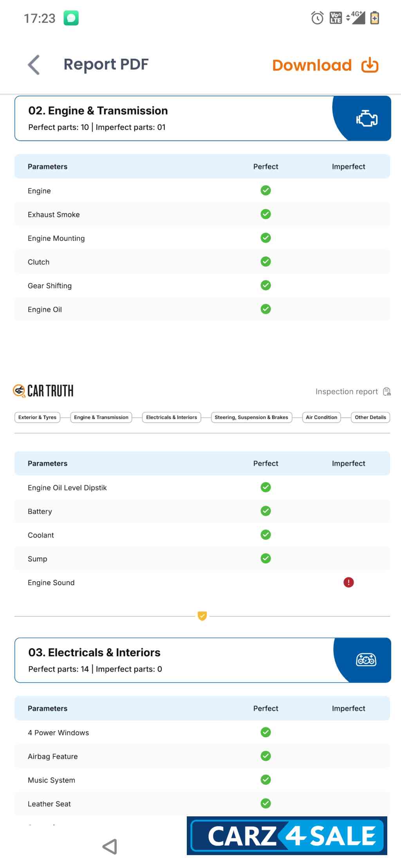Tap the Inspection report clipboard icon
Viewport: 401px width, 868px height.
pyautogui.click(x=387, y=392)
